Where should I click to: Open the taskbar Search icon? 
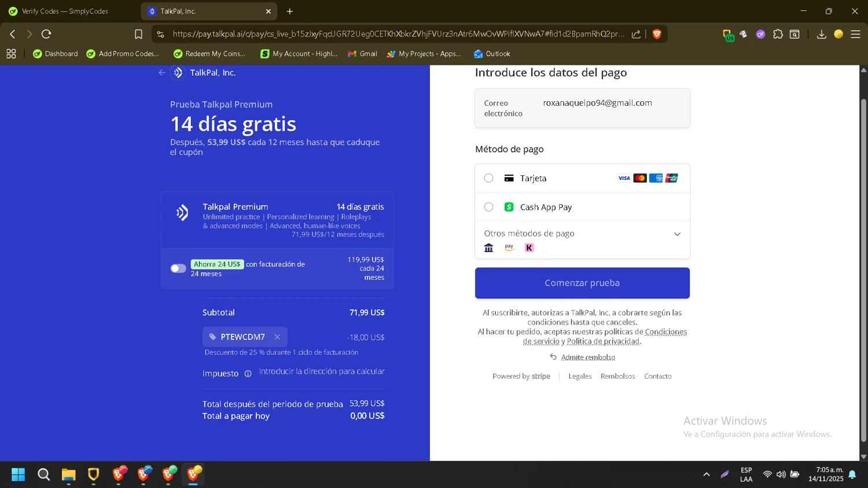pyautogui.click(x=43, y=475)
